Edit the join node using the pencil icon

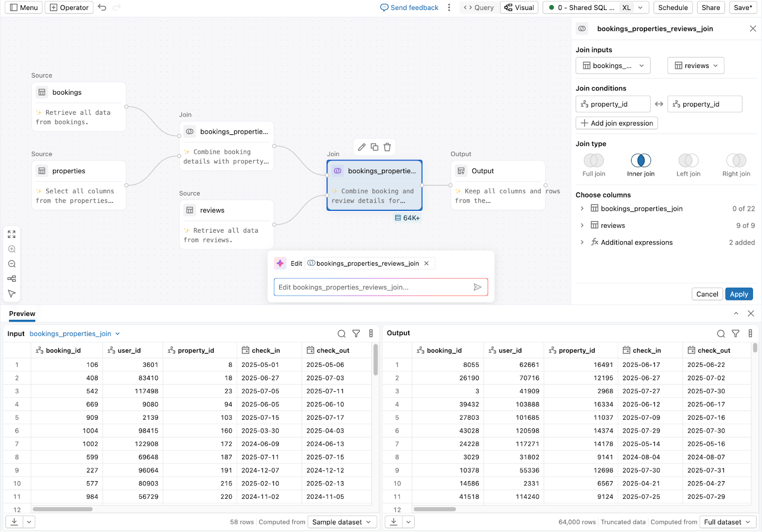(x=361, y=147)
